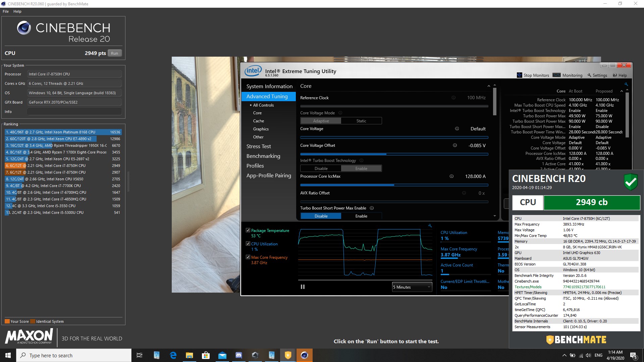The image size is (644, 362).
Task: Click the volume icon in system tray
Action: click(x=588, y=355)
